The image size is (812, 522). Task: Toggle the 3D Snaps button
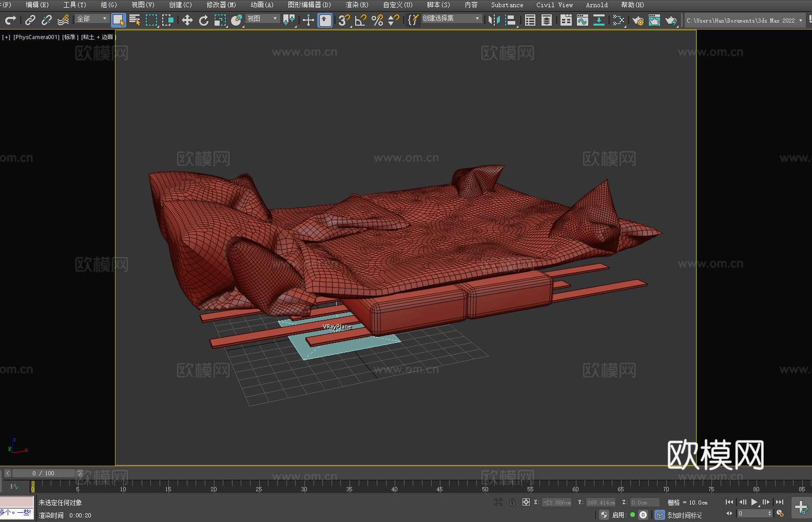[x=343, y=20]
